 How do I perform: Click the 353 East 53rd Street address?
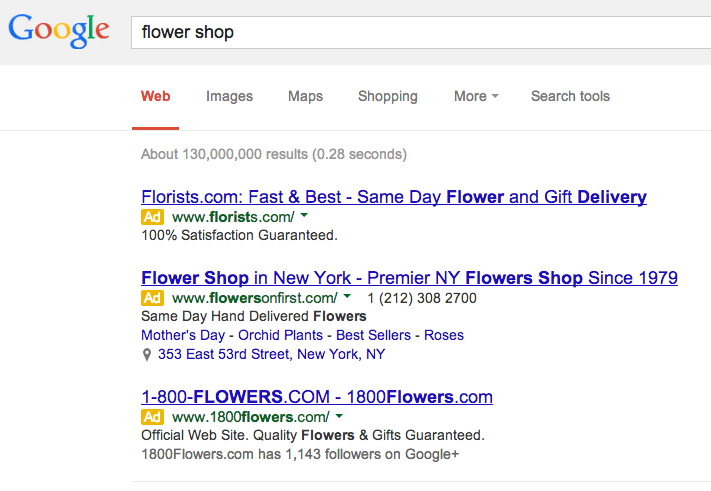coord(271,354)
